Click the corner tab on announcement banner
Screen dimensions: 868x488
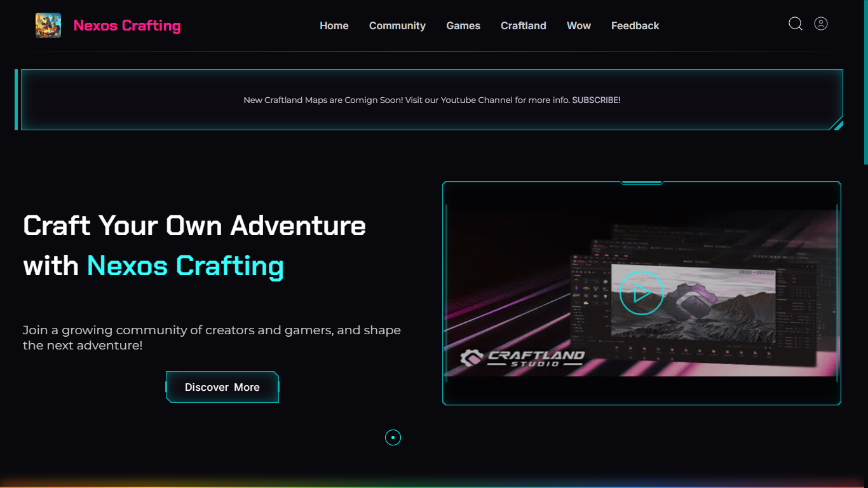pyautogui.click(x=838, y=125)
